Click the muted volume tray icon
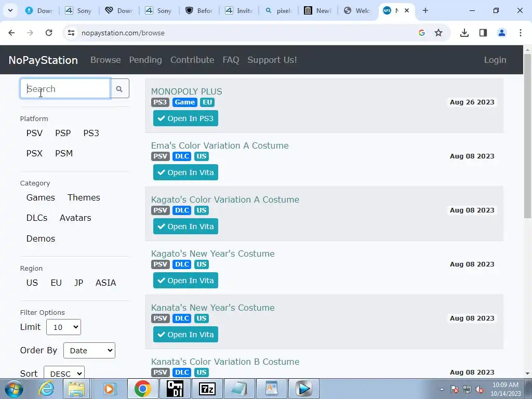Screen dimensions: 532x399 (x=480, y=390)
